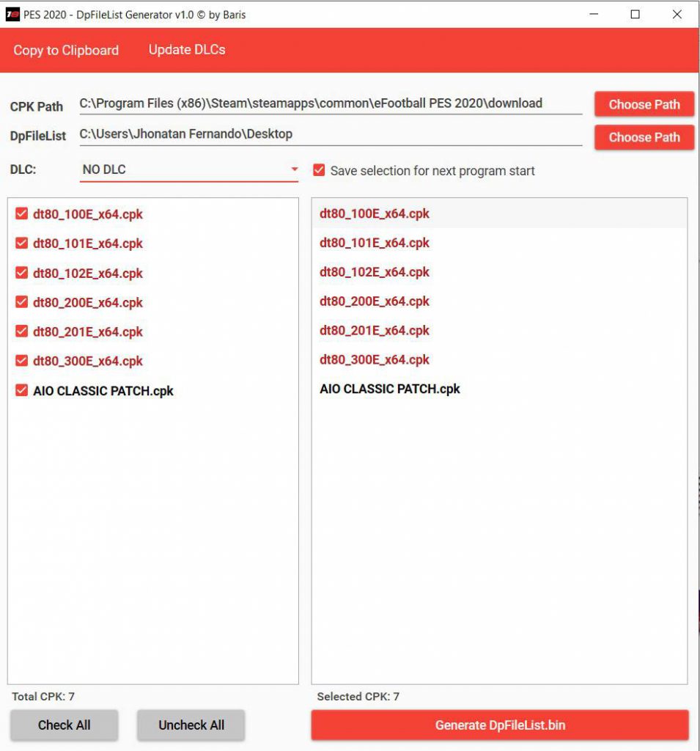Toggle Save selection for next program start

pyautogui.click(x=319, y=170)
